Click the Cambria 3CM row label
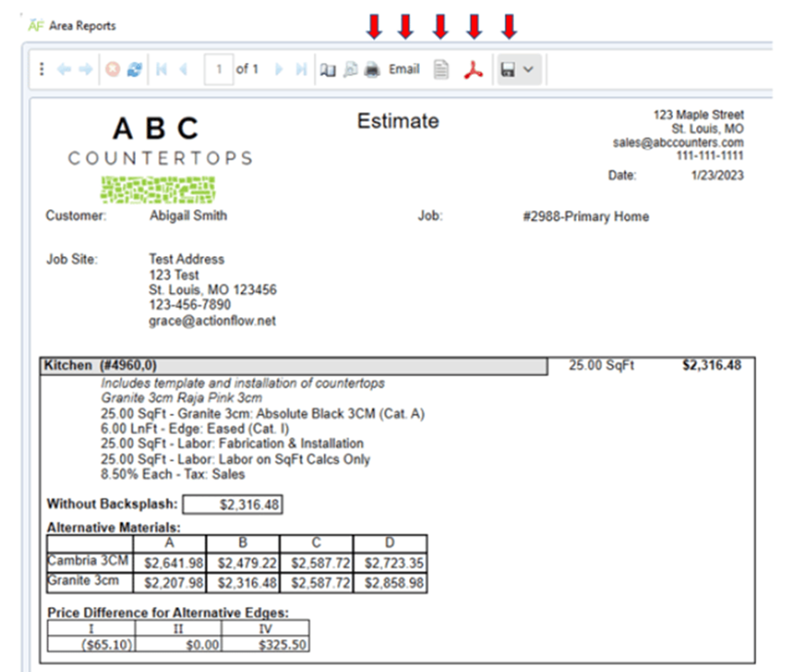The image size is (803, 672). click(87, 561)
